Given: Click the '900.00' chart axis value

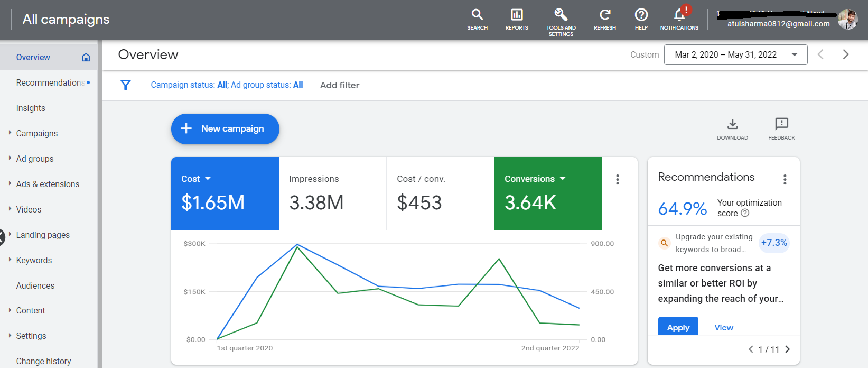Looking at the screenshot, I should coord(602,244).
